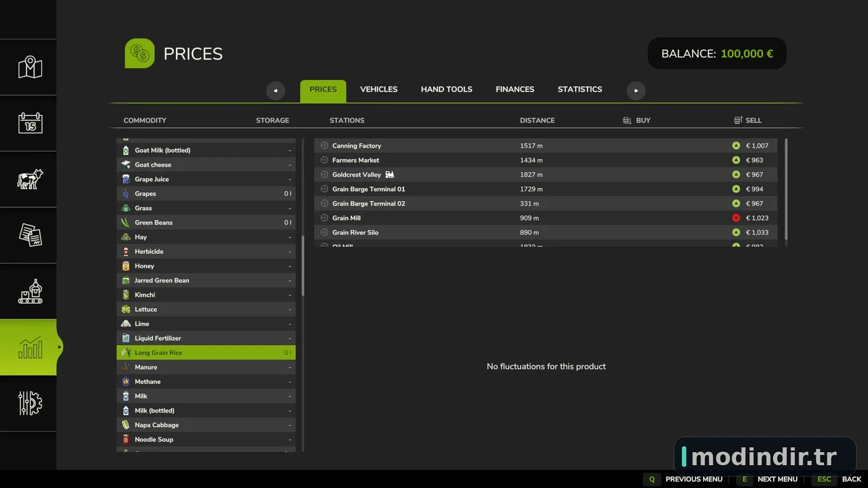The width and height of the screenshot is (868, 488).
Task: Click the Noodle Soup icon
Action: (126, 439)
